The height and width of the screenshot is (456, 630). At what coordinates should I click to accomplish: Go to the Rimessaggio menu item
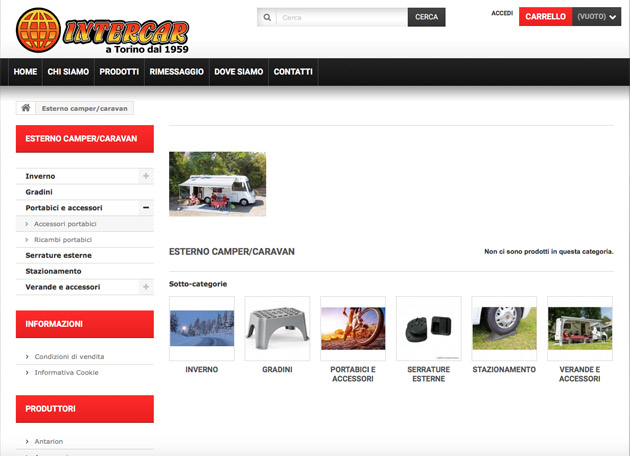176,72
